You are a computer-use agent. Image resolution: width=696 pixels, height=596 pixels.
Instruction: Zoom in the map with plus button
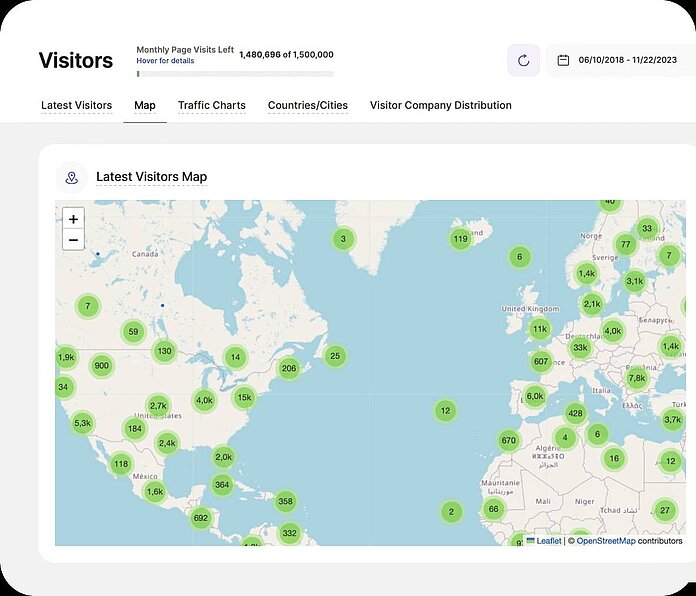coord(73,219)
